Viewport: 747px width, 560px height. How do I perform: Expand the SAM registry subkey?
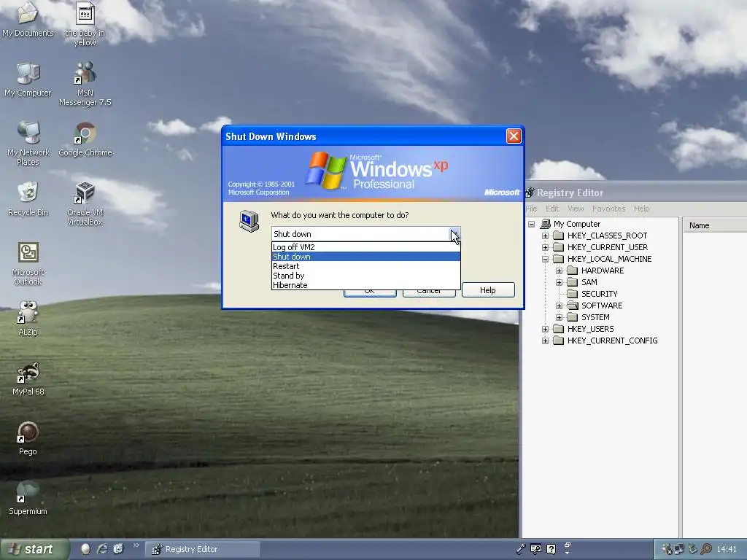tap(560, 282)
